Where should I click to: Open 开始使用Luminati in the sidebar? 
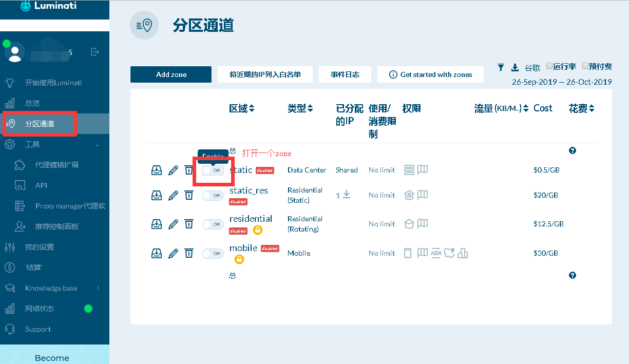pos(54,83)
